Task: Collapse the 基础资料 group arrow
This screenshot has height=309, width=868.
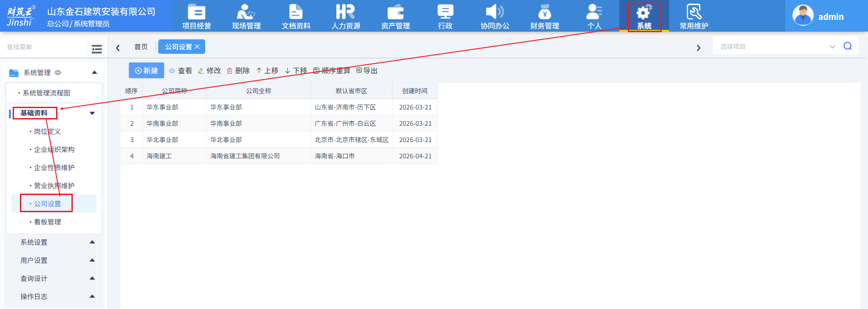Action: click(92, 113)
